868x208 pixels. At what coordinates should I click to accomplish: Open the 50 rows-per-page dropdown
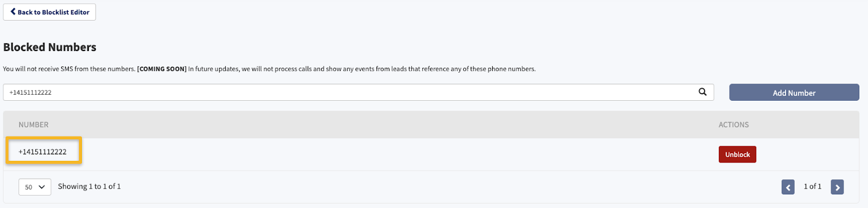35,187
